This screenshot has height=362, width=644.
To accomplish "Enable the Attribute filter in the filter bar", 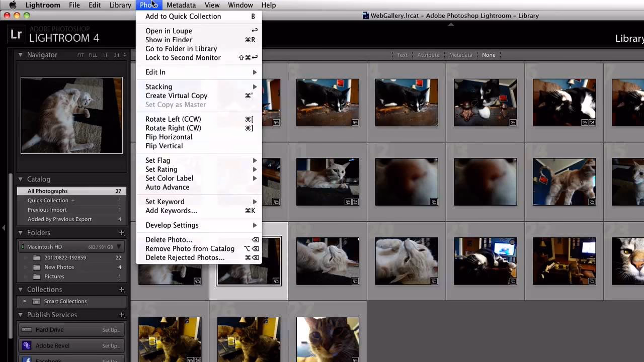I will [x=428, y=55].
